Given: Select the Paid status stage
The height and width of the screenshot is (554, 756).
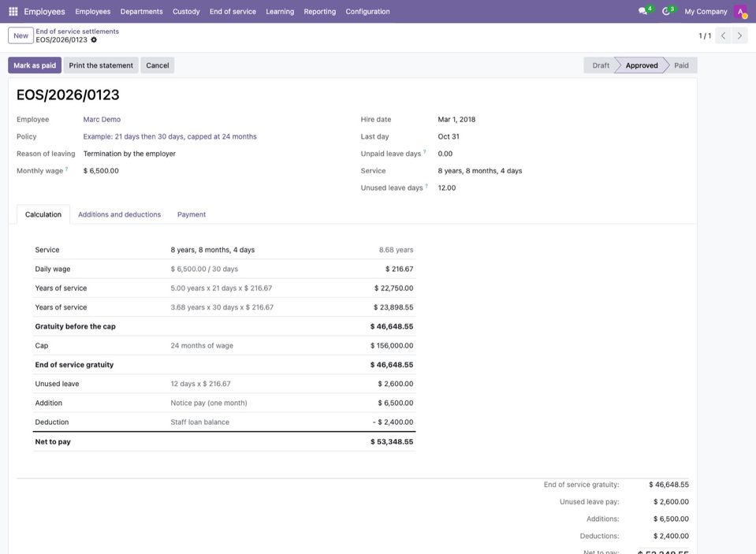Looking at the screenshot, I should (681, 65).
